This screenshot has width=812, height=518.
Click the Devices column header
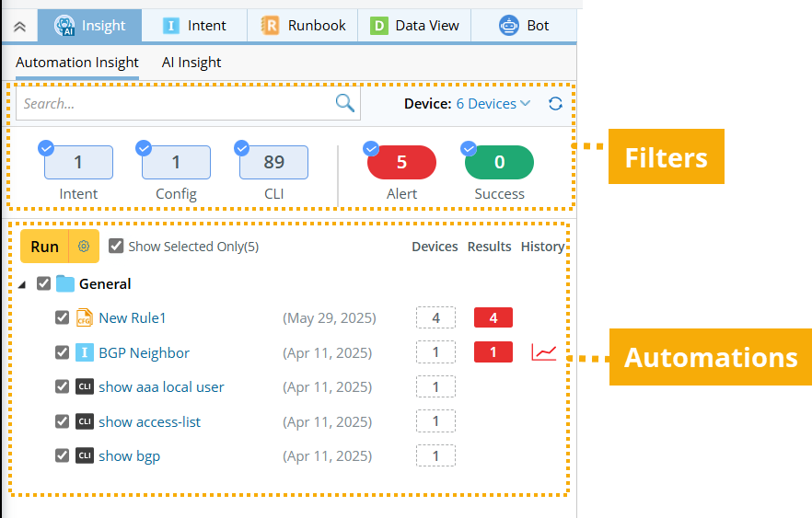(x=435, y=247)
